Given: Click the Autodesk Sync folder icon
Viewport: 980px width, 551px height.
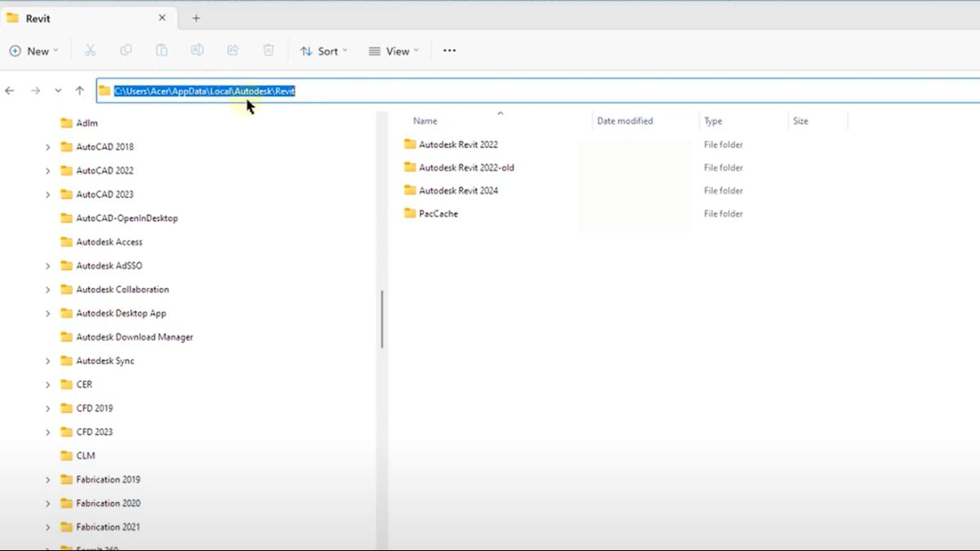Looking at the screenshot, I should tap(67, 361).
